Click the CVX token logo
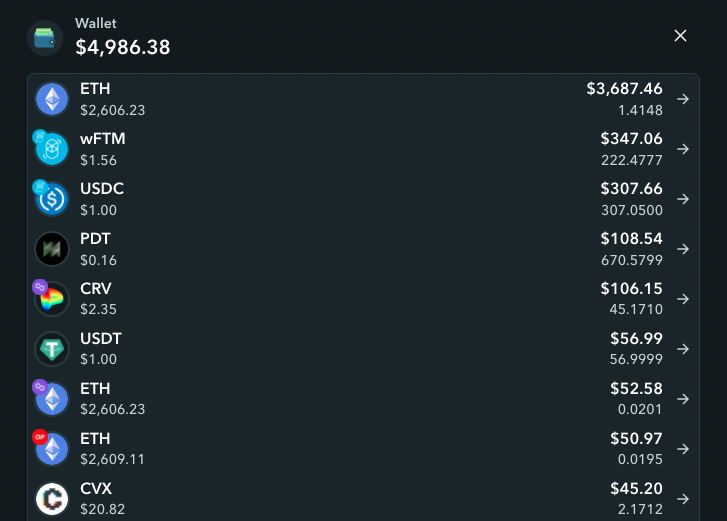 pyautogui.click(x=52, y=499)
